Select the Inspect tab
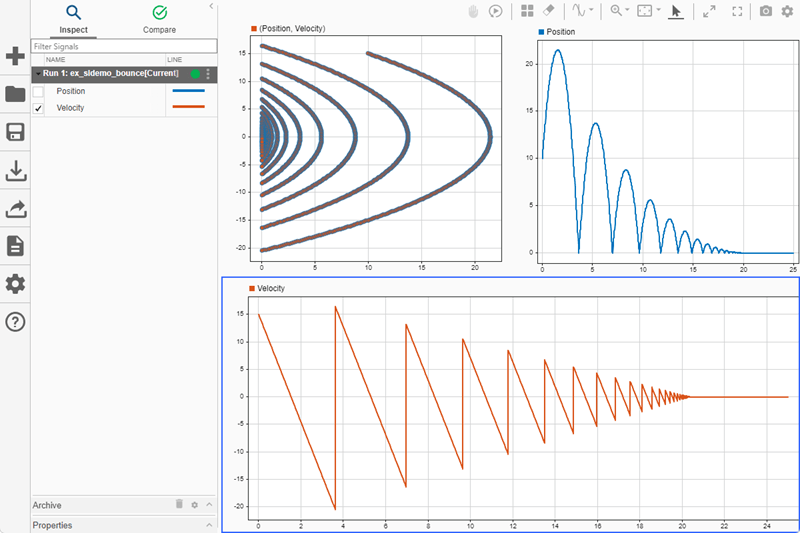The height and width of the screenshot is (533, 800). pos(74,18)
